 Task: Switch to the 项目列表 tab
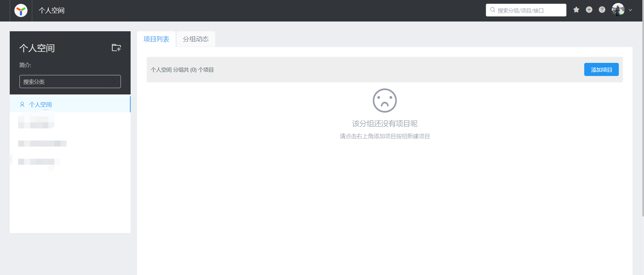pos(156,39)
